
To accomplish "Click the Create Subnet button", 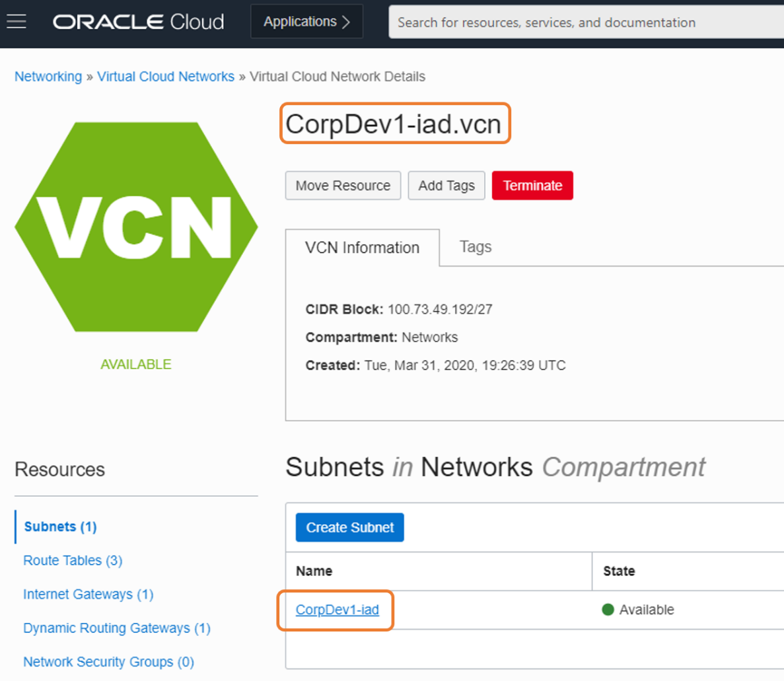I will (x=350, y=528).
